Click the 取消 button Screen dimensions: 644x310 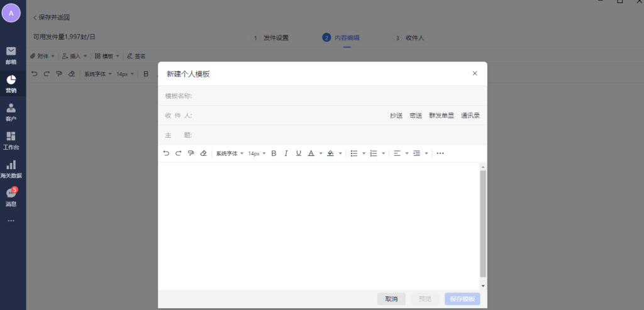pyautogui.click(x=391, y=299)
